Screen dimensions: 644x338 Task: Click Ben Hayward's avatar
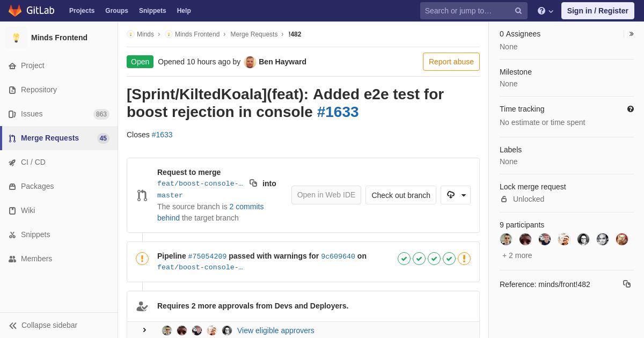pos(250,62)
